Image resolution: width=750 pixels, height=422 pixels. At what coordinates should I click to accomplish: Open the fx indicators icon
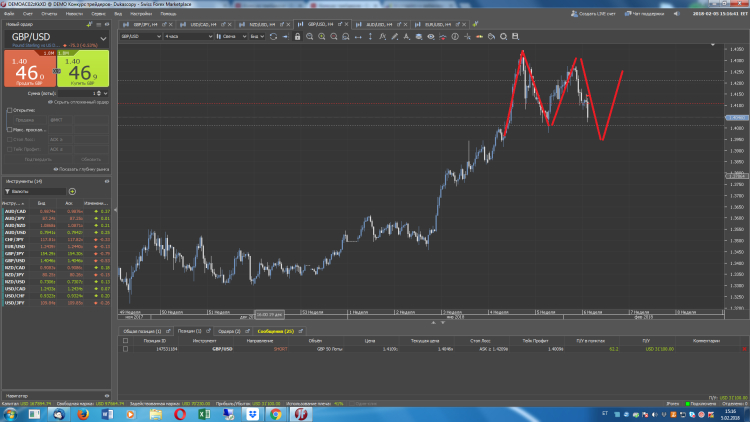tap(382, 36)
